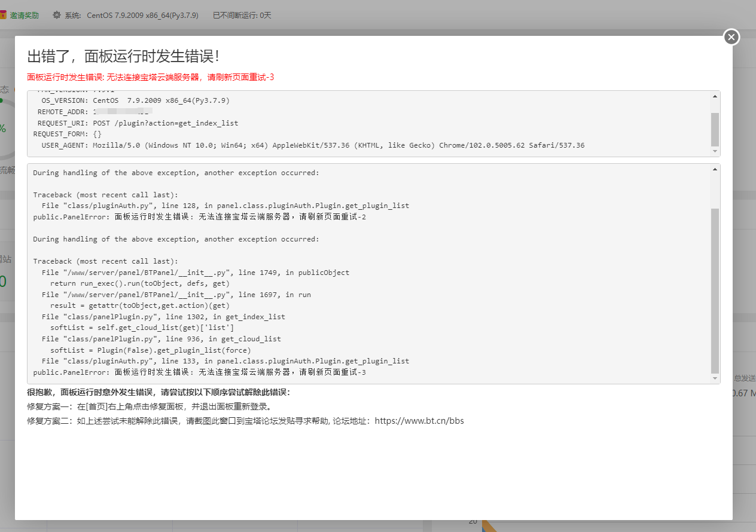The image size is (756, 532).
Task: Select the red error message text
Action: click(x=150, y=77)
